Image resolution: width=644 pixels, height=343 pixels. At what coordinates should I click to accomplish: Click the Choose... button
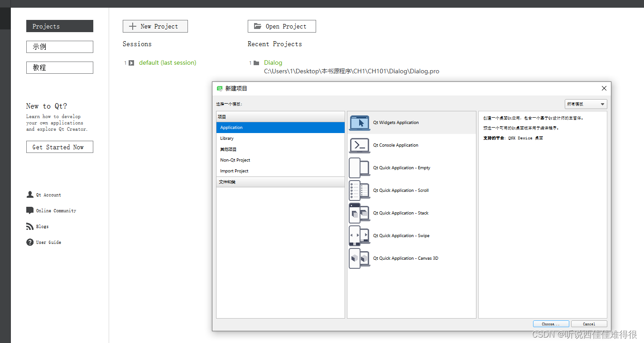551,324
